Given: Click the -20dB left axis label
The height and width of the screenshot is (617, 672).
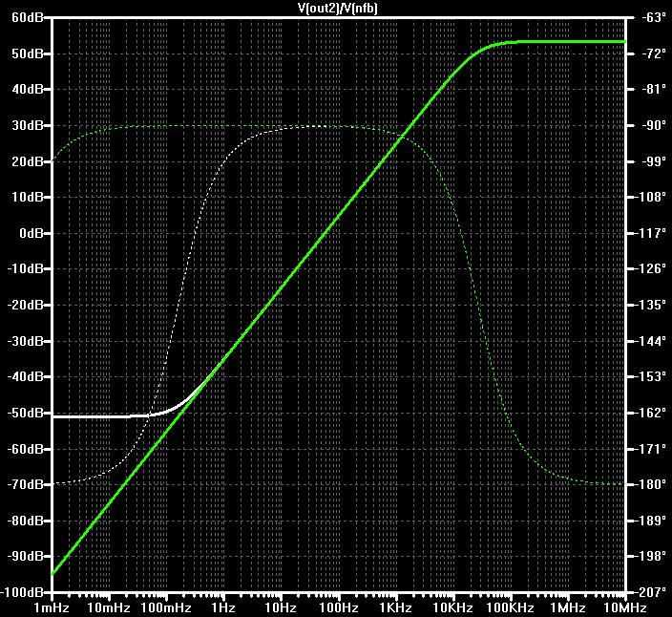Looking at the screenshot, I should pos(25,305).
